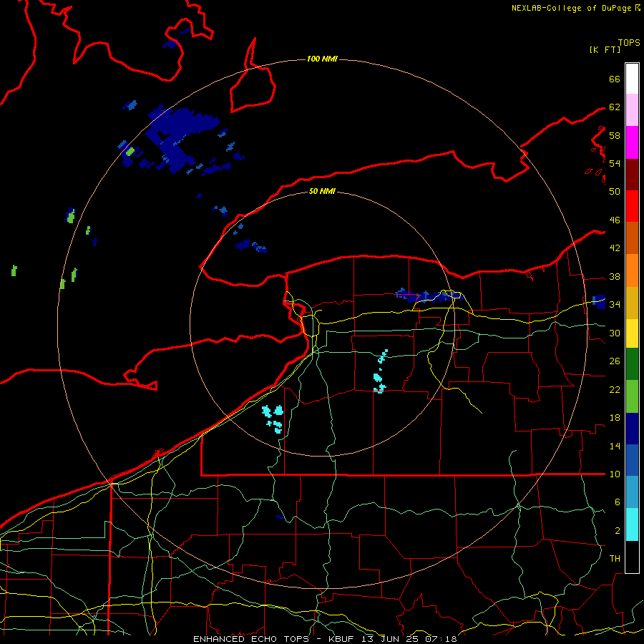This screenshot has width=644, height=644.
Task: Click the "07:18" timestamp in the caption
Action: [x=441, y=639]
